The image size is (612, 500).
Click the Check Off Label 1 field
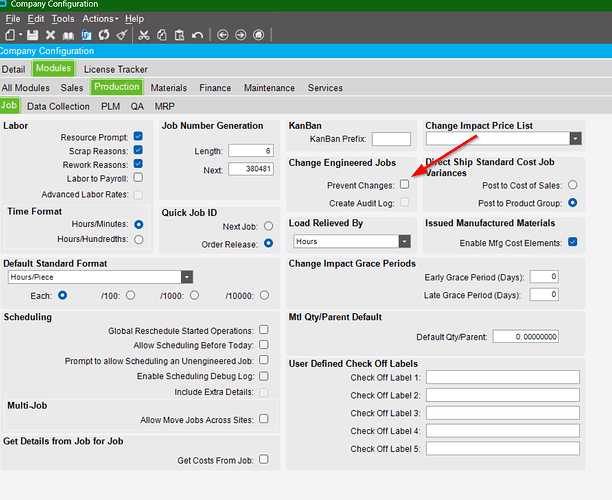(x=503, y=377)
